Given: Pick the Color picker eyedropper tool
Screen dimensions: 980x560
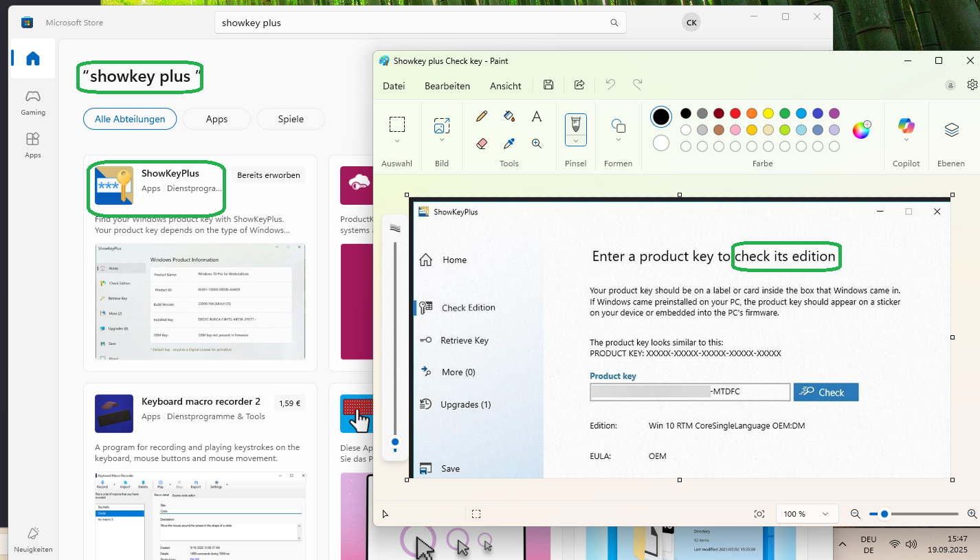Looking at the screenshot, I should 509,144.
